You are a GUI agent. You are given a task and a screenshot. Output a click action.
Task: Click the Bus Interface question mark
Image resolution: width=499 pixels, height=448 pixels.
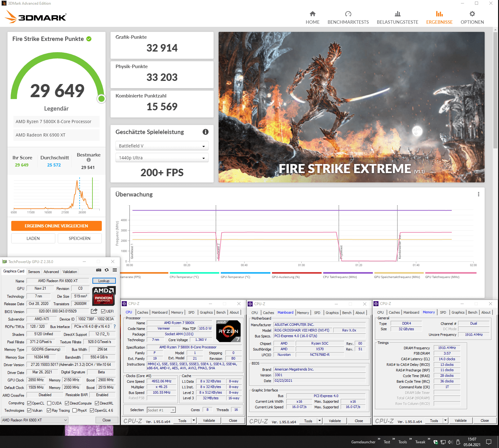point(115,326)
